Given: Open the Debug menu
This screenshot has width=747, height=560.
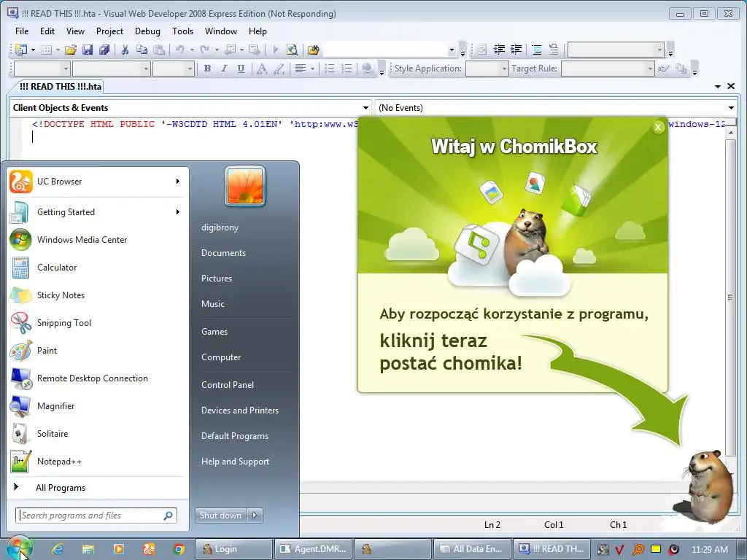Looking at the screenshot, I should 147,31.
